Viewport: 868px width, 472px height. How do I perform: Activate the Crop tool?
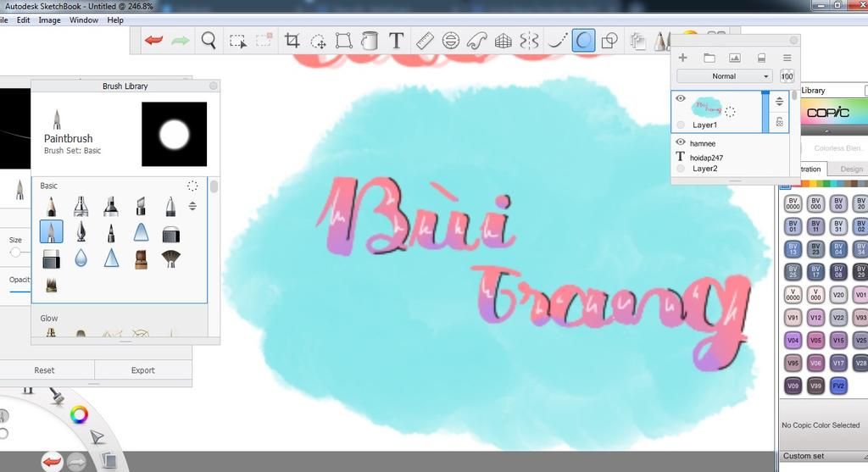tap(292, 41)
